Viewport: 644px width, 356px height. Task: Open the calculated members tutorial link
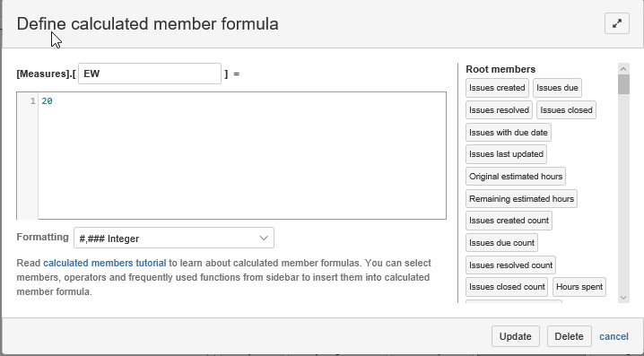[x=105, y=263]
